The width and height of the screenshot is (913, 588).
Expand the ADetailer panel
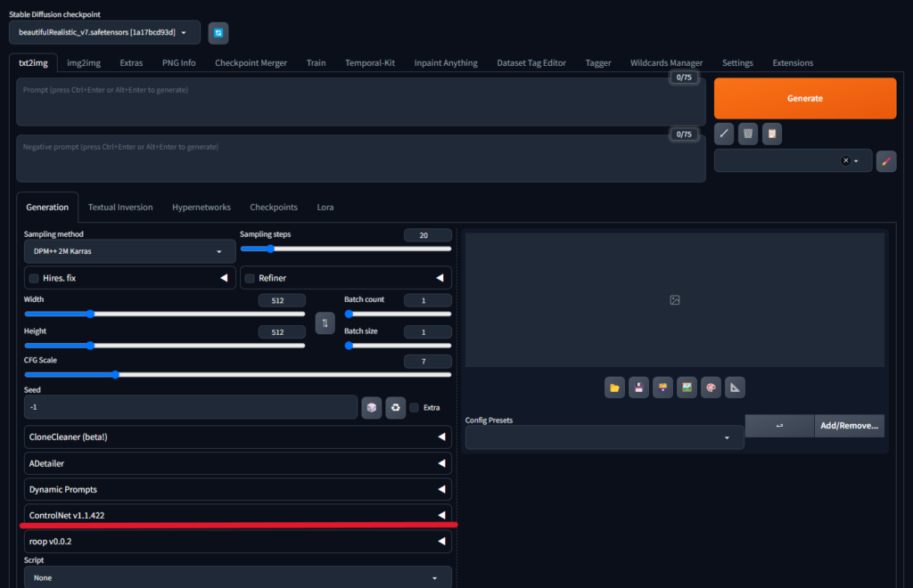coord(237,463)
